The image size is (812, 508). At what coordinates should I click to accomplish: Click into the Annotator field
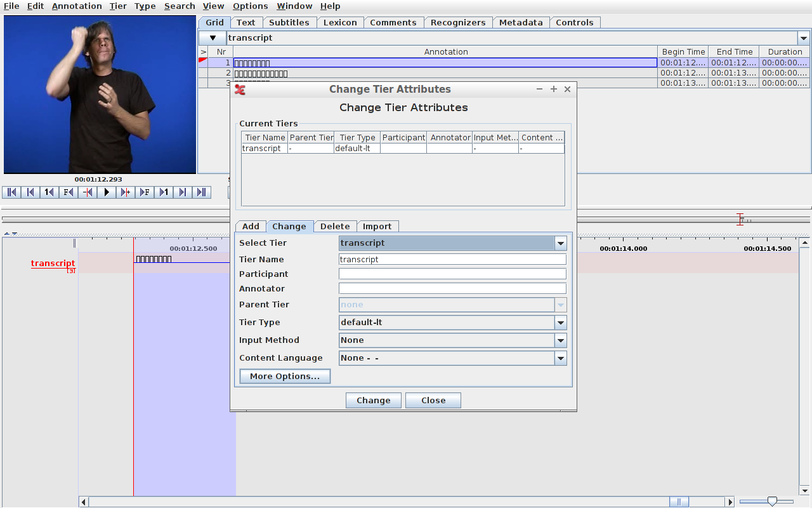coord(452,289)
